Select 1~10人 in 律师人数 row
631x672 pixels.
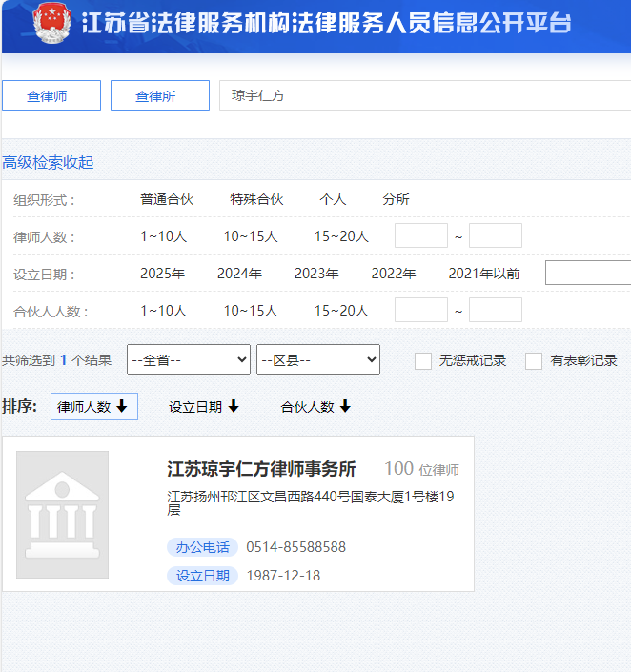click(164, 236)
